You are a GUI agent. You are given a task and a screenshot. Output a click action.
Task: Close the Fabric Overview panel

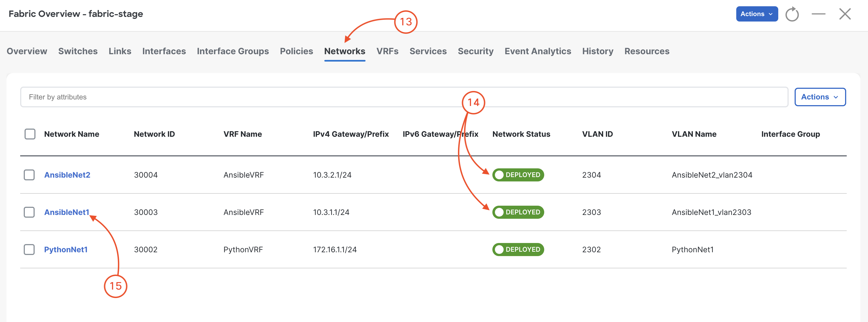click(845, 14)
